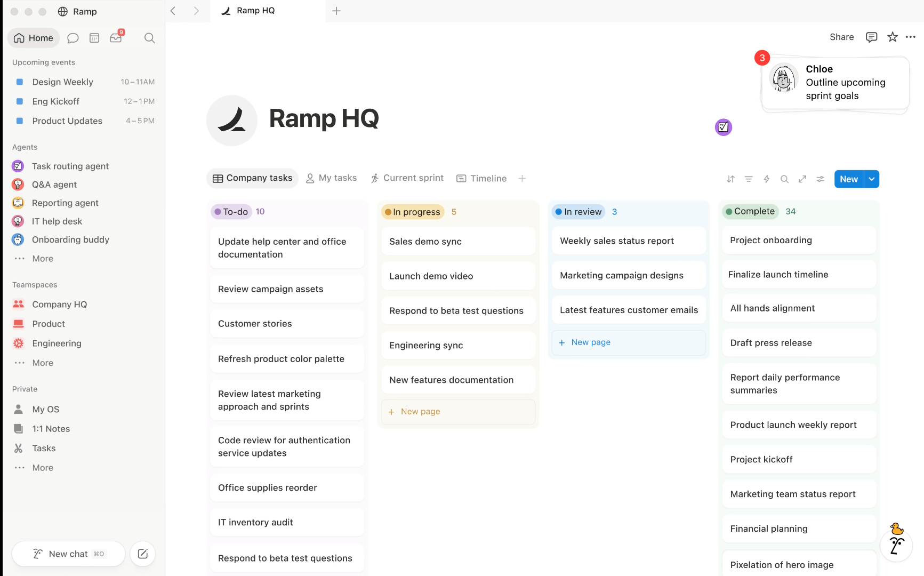Open the Customer stories card

[287, 324]
